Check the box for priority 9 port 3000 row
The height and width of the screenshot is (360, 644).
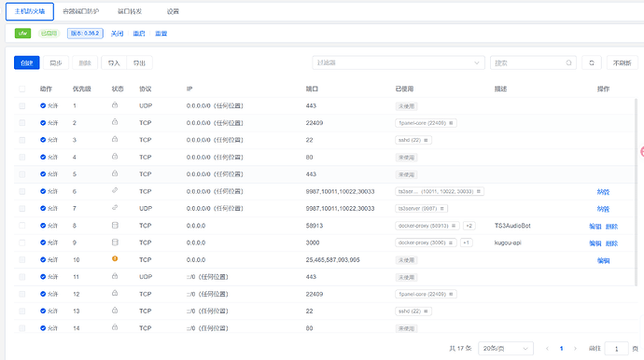21,242
